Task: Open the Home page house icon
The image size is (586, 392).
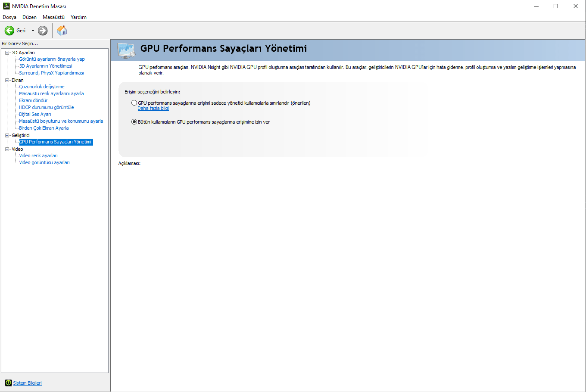Action: (x=62, y=31)
